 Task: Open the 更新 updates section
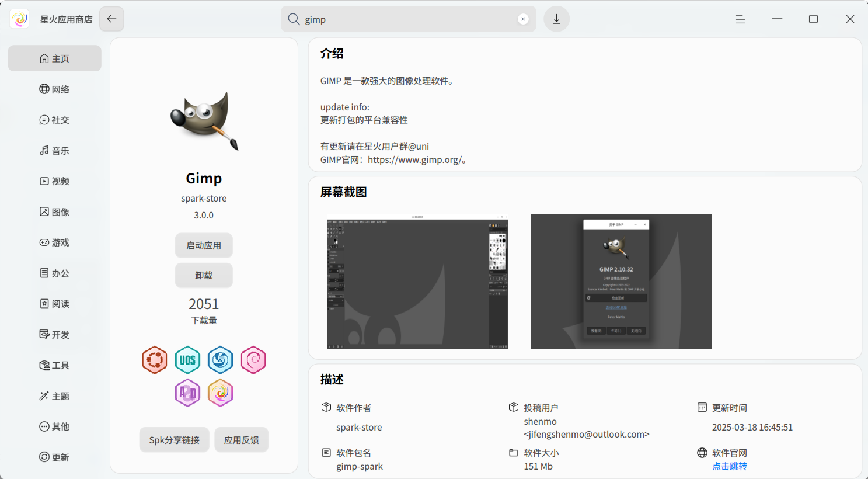pyautogui.click(x=54, y=457)
